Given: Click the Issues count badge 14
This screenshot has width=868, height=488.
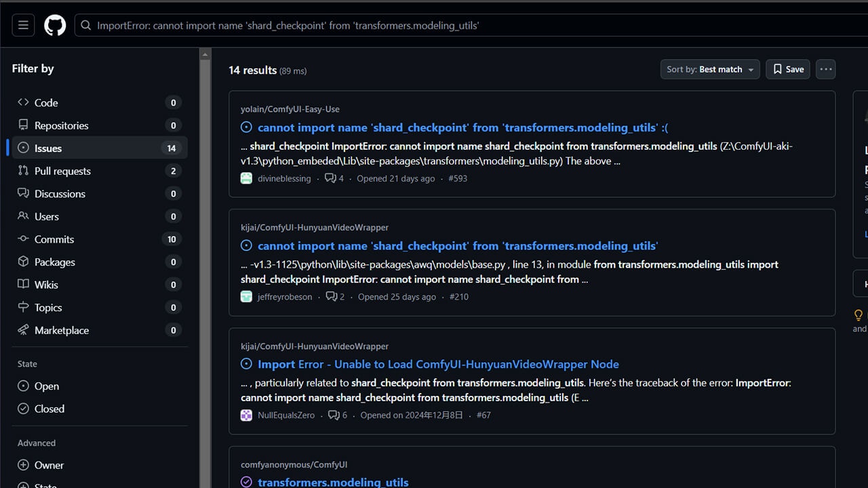Looking at the screenshot, I should [172, 148].
